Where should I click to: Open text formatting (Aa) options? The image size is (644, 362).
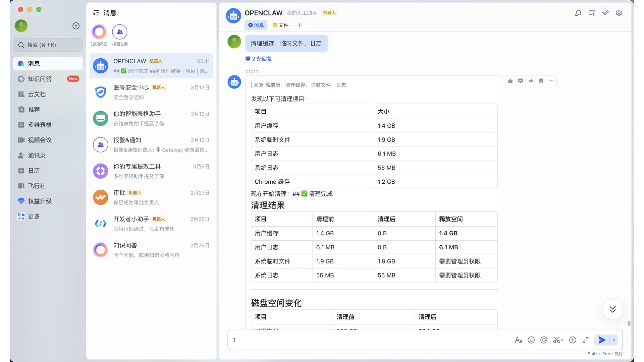click(518, 340)
